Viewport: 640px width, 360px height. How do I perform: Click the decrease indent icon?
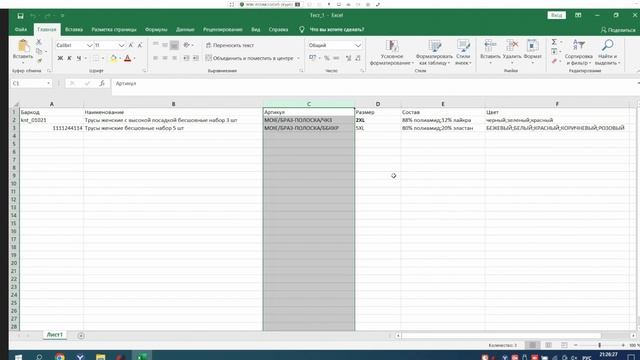(x=186, y=58)
